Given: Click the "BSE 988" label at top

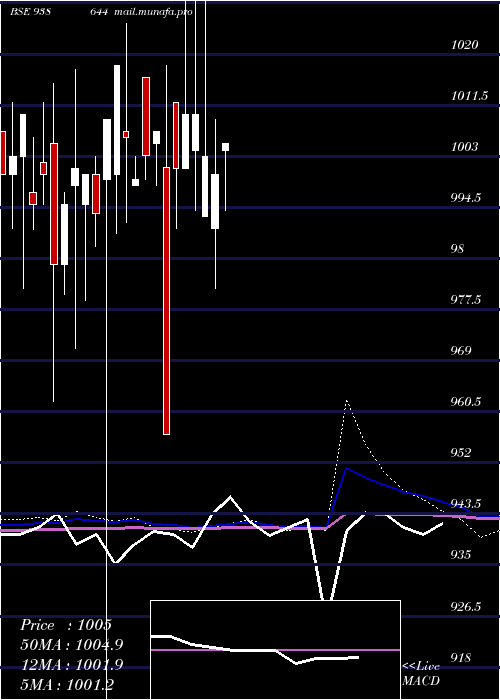Looking at the screenshot, I should pos(30,12).
